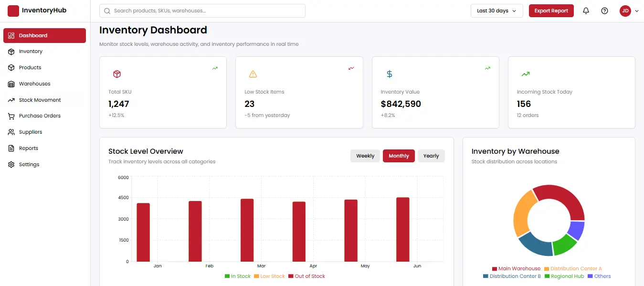Viewport: 644px width, 286px height.
Task: Click the Total SKU box icon
Action: tap(117, 74)
